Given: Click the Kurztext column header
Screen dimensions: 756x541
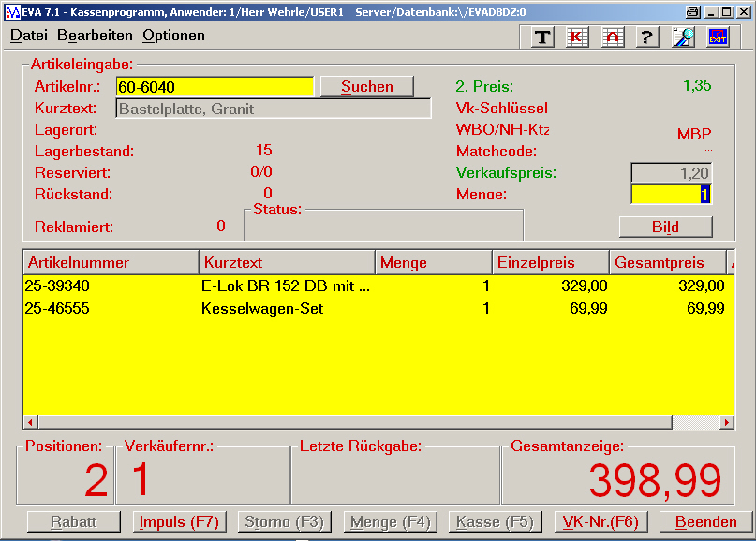Looking at the screenshot, I should click(287, 263).
